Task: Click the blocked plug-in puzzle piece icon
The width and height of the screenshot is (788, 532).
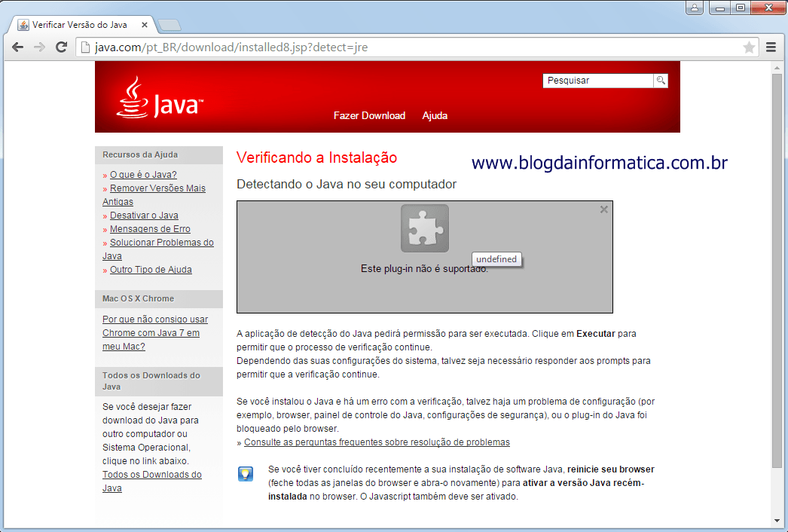Action: coord(425,228)
